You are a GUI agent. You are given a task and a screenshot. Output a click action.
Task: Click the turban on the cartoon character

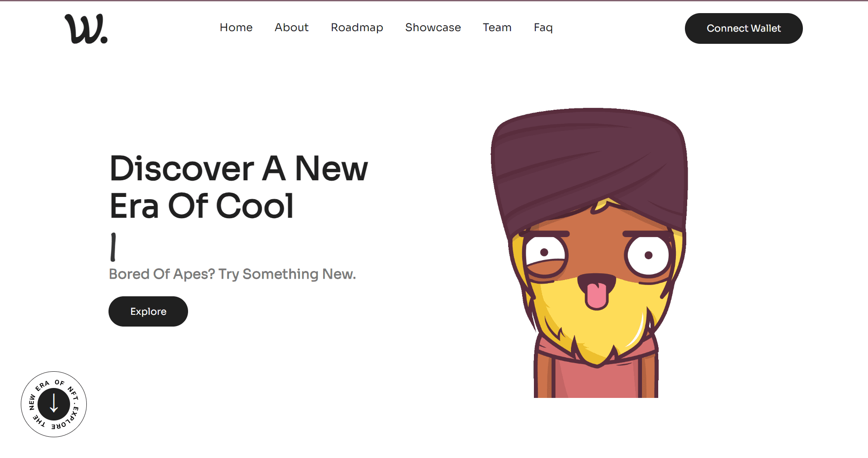(x=589, y=167)
